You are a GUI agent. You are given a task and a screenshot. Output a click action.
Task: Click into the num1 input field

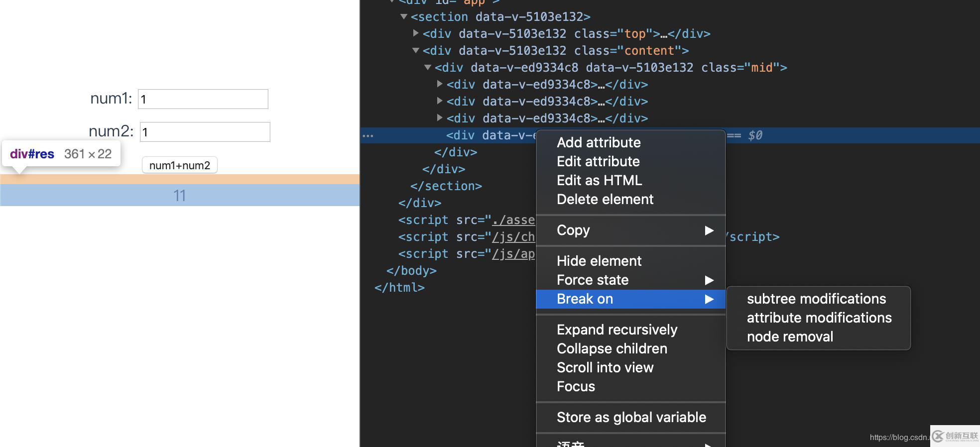pyautogui.click(x=203, y=99)
